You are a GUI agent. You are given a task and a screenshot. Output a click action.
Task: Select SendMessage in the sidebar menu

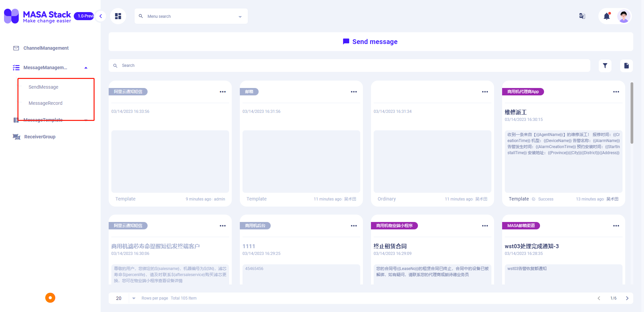[x=43, y=87]
